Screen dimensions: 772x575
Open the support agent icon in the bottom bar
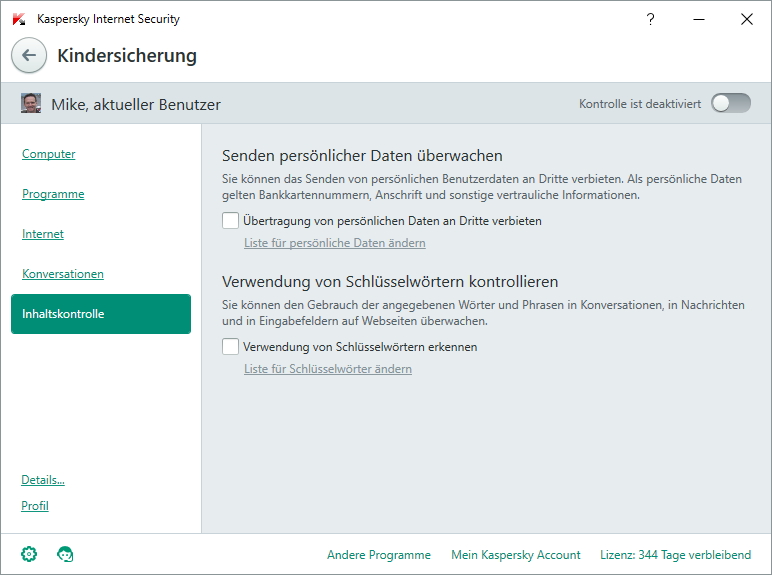(65, 554)
